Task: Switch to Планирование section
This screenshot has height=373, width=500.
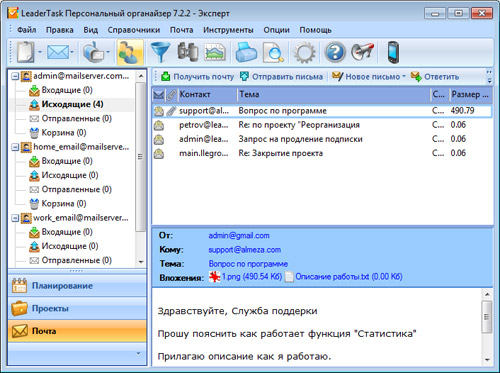Action: pos(77,286)
